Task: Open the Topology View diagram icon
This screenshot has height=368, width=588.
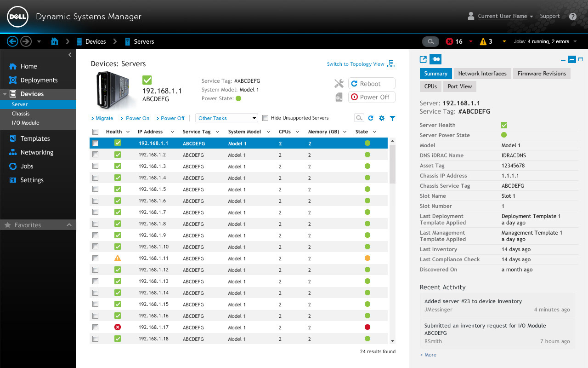Action: pyautogui.click(x=391, y=64)
